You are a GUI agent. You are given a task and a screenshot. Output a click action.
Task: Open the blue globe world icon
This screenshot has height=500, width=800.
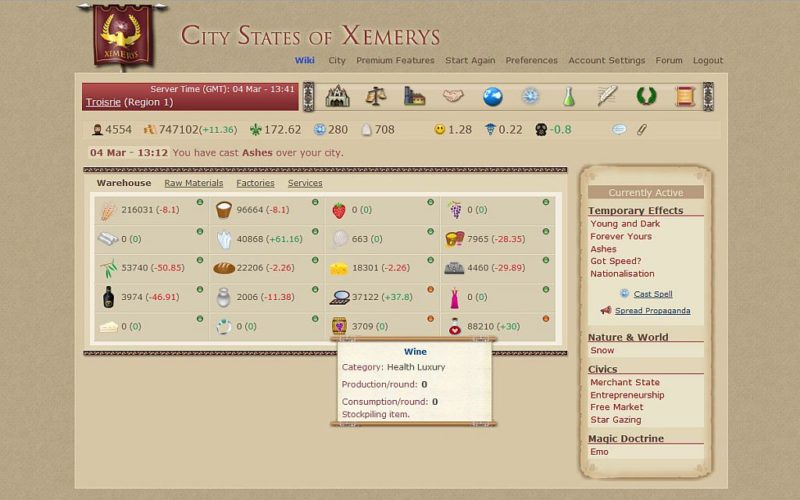click(492, 97)
